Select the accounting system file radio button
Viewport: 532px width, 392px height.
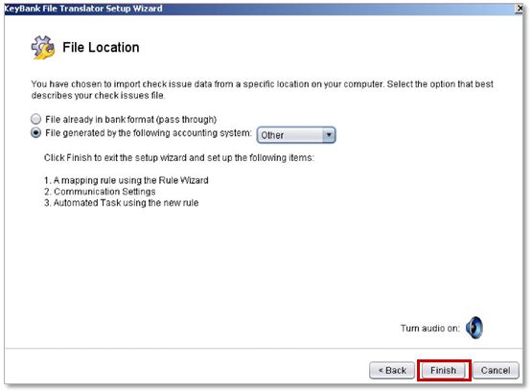(x=36, y=132)
